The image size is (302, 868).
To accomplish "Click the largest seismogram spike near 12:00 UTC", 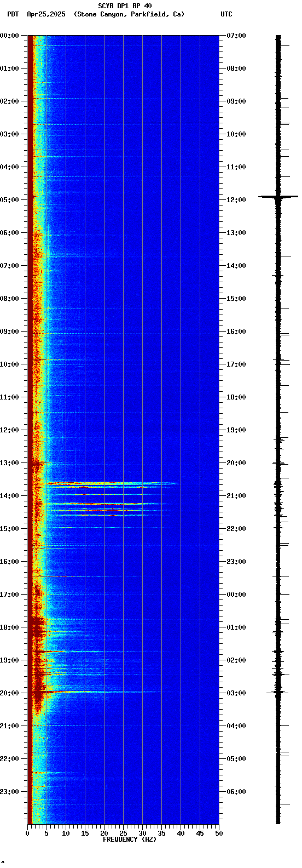I will [x=278, y=196].
